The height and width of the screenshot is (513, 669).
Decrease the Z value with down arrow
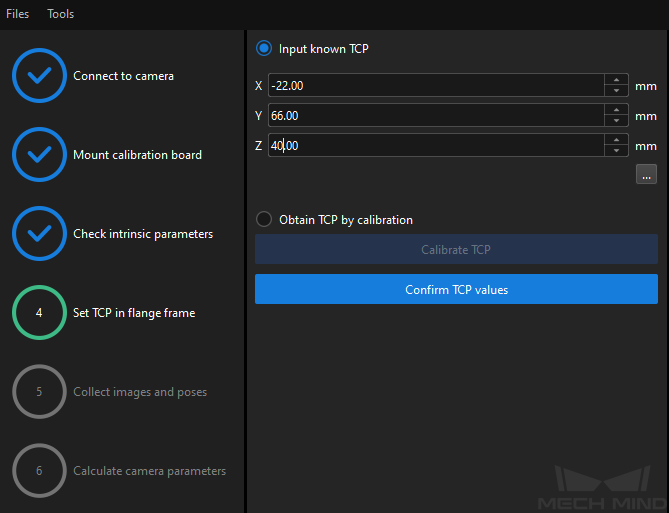616,151
